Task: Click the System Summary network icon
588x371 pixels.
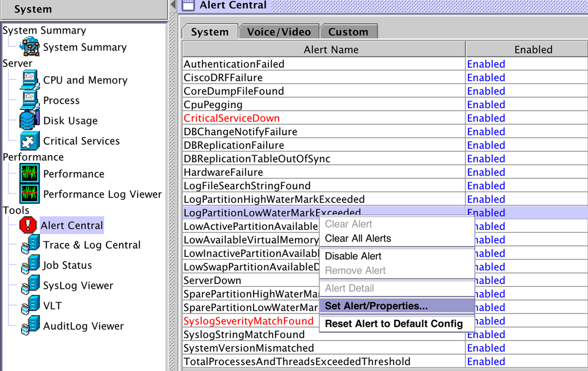Action: (x=29, y=47)
